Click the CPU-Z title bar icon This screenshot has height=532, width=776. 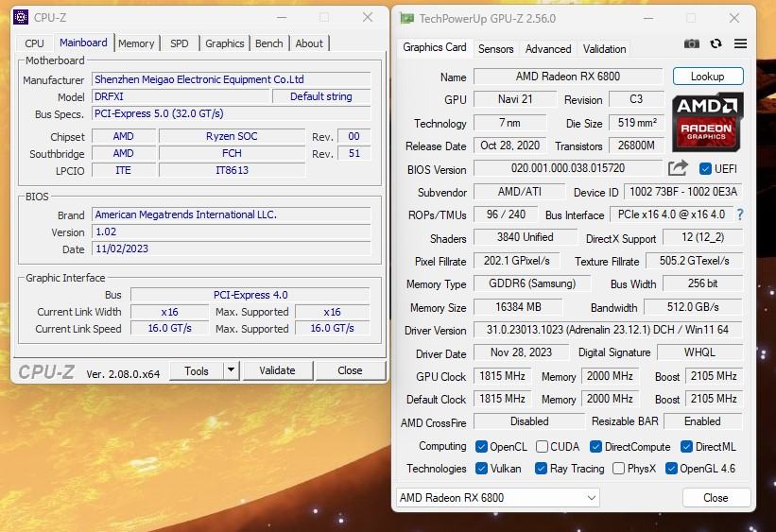pos(21,17)
